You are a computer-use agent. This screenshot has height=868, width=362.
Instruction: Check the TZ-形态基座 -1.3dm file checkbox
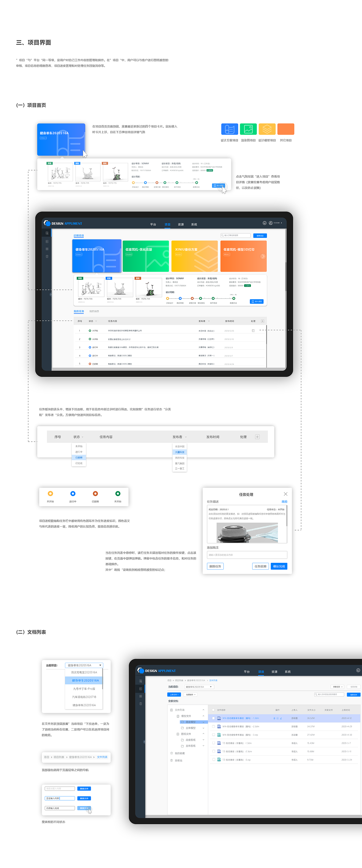point(213,743)
